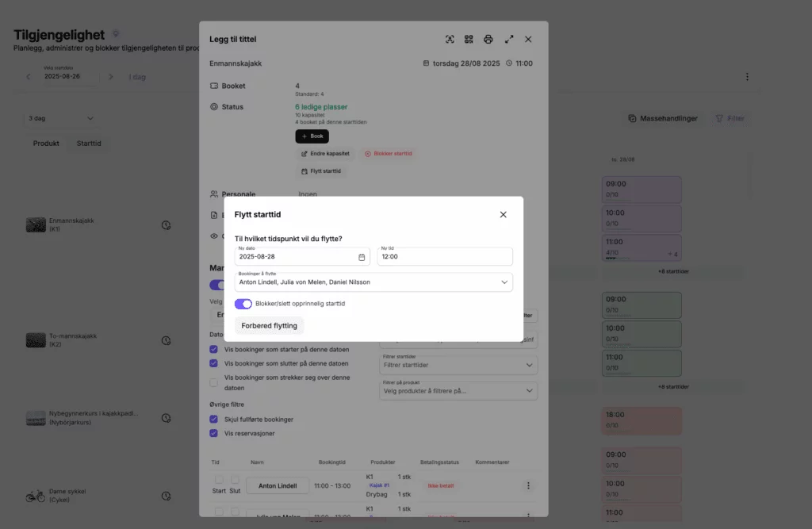This screenshot has width=812, height=529.
Task: Click the QR code icon
Action: click(x=469, y=39)
